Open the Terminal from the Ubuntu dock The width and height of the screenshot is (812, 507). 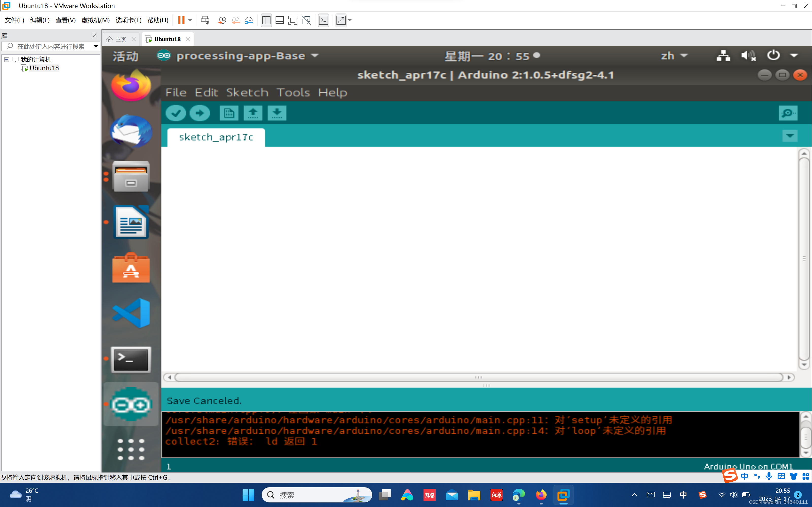pyautogui.click(x=130, y=359)
